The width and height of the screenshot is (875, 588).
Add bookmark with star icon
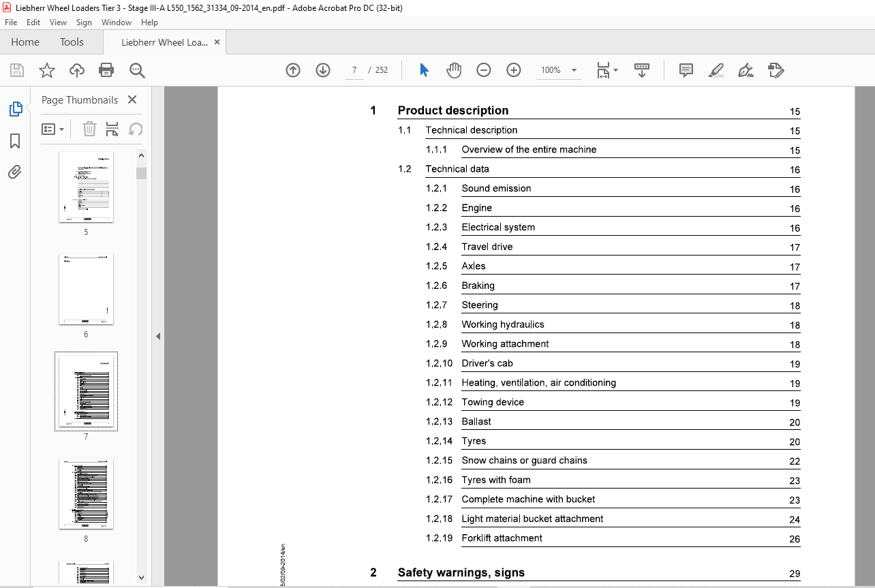[47, 70]
